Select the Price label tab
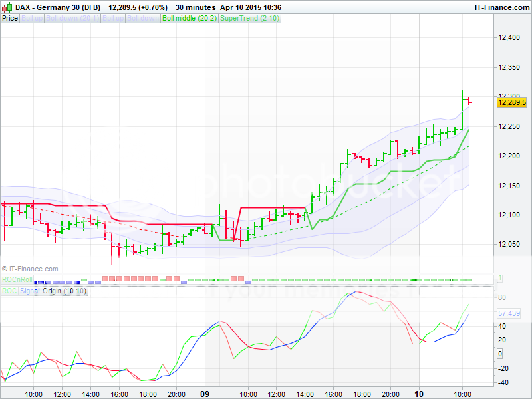The height and width of the screenshot is (399, 532). pyautogui.click(x=10, y=18)
